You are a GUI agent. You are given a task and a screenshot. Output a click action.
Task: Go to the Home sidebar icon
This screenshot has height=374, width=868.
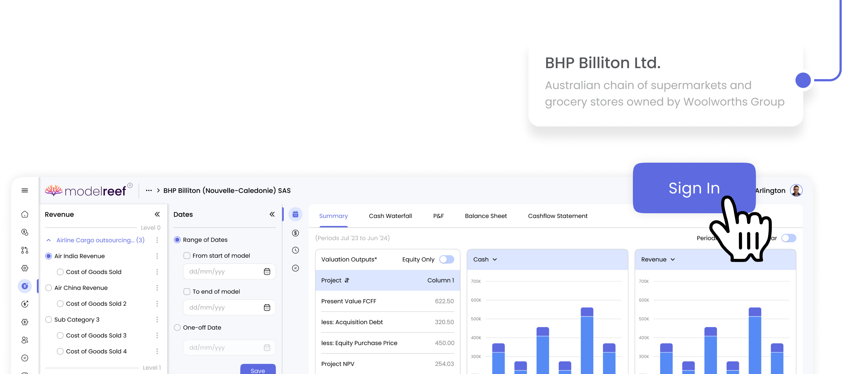coord(25,215)
